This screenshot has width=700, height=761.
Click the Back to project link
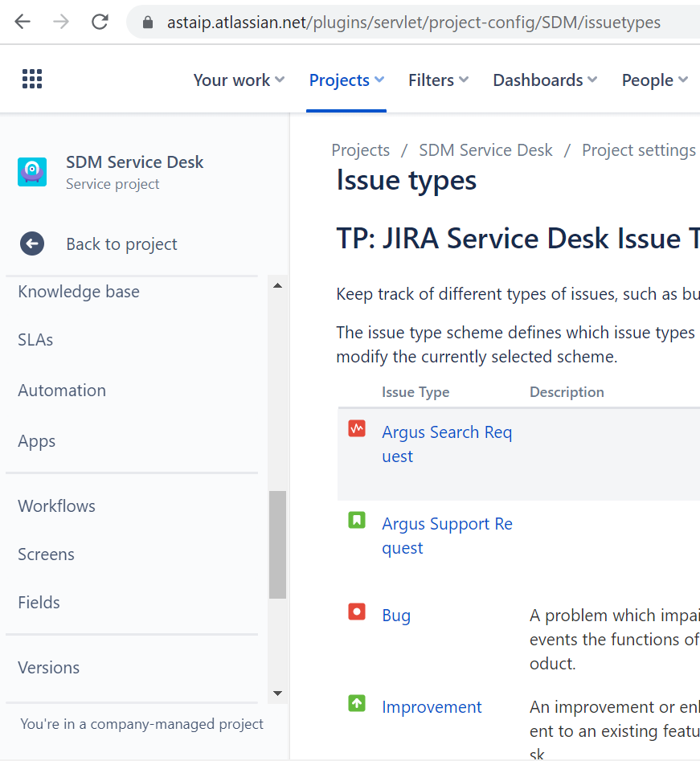tap(122, 244)
